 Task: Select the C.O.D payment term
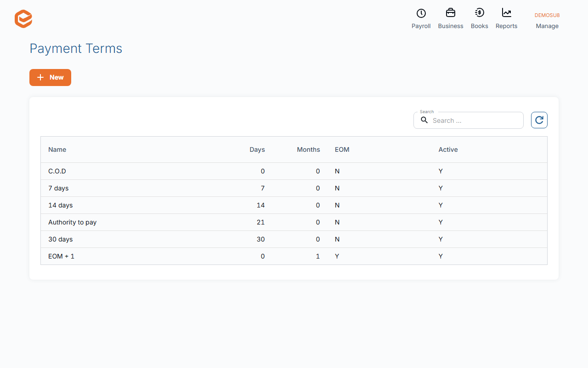tap(294, 171)
